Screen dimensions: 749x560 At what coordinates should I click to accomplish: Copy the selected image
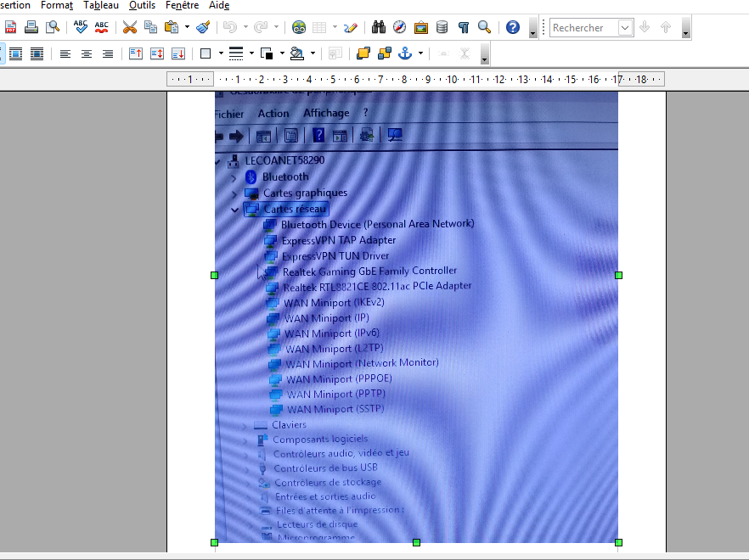click(x=150, y=27)
